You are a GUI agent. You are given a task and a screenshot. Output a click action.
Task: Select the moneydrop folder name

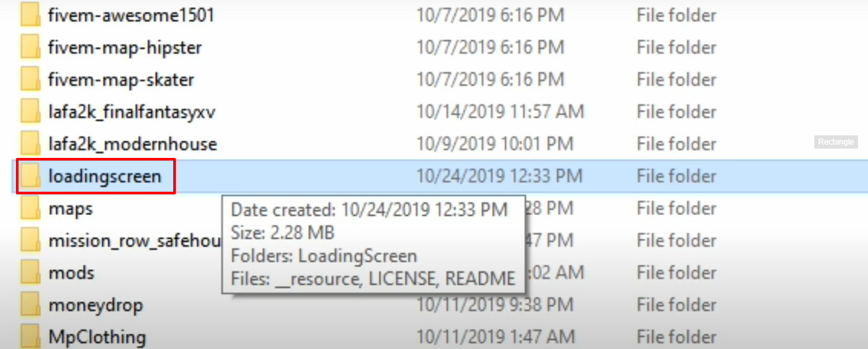[x=96, y=306]
